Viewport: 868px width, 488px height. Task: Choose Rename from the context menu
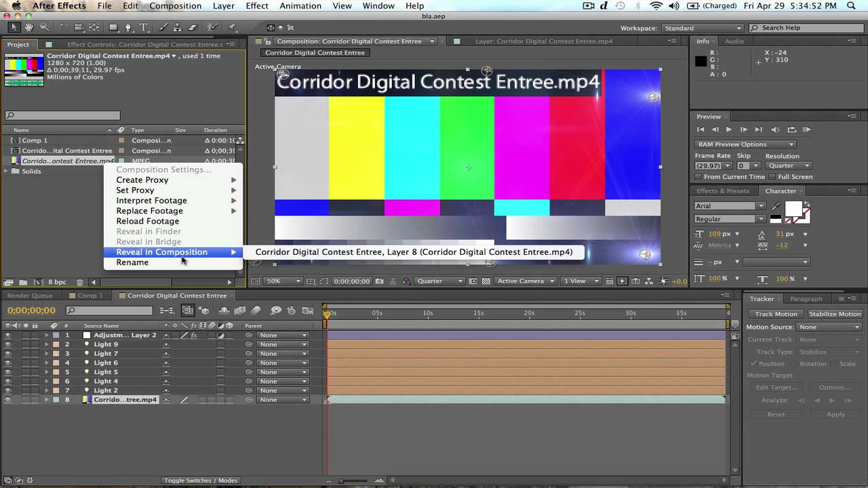[132, 262]
